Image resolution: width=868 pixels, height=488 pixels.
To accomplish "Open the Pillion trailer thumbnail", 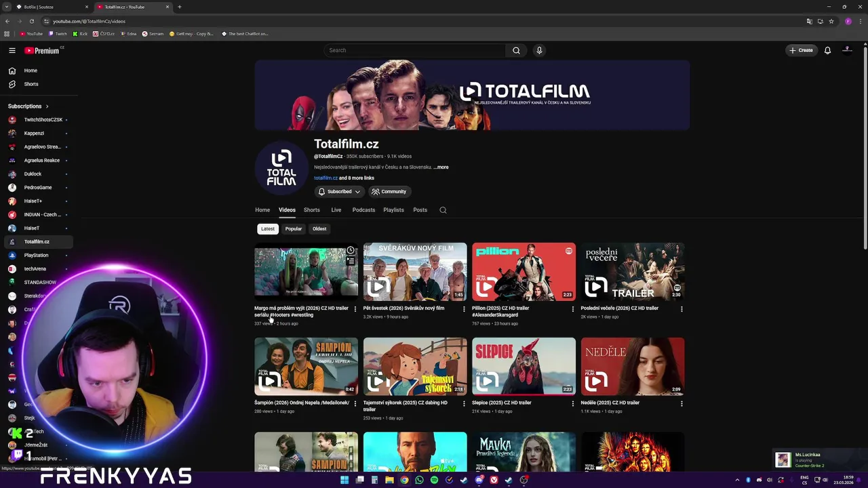I will point(524,272).
